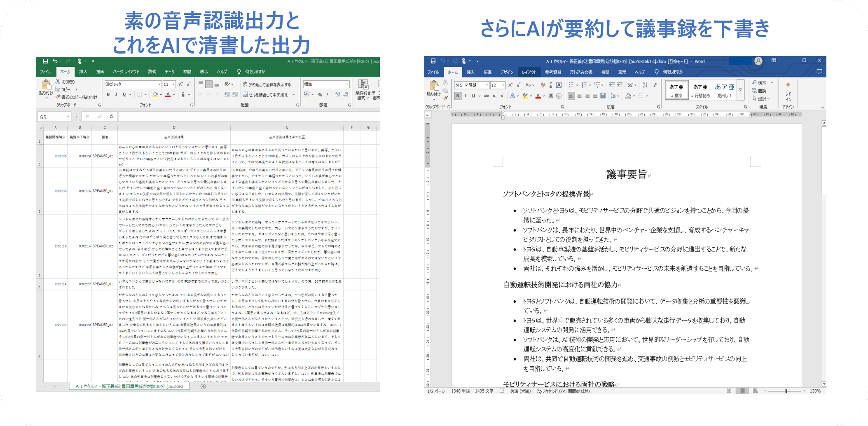
Task: Switch to the 数式 tab in Excel
Action: [x=151, y=71]
